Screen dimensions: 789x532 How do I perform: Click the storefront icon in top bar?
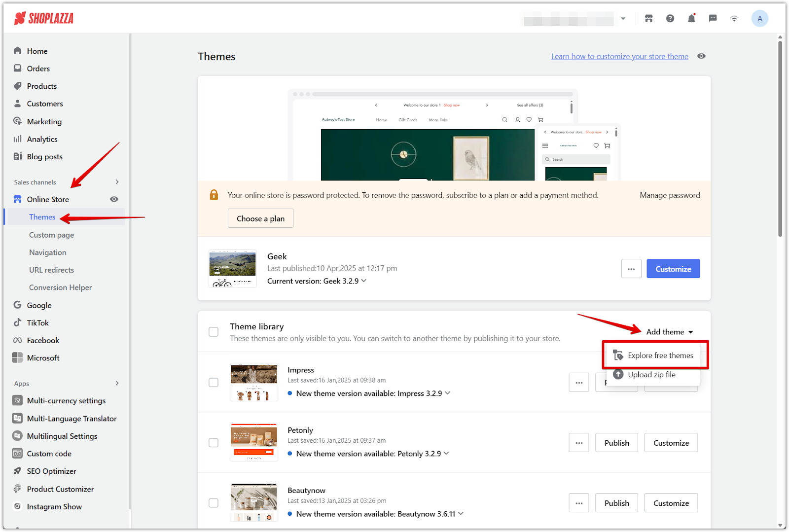click(648, 19)
